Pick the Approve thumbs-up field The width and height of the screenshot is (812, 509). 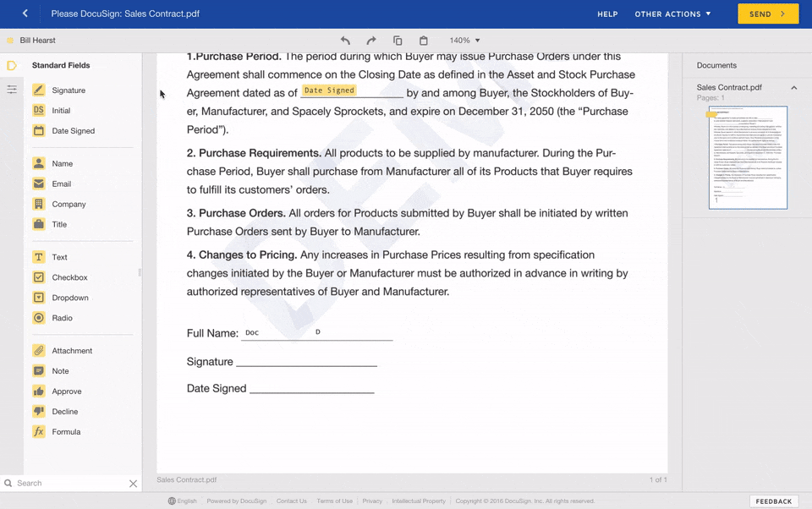click(x=39, y=391)
